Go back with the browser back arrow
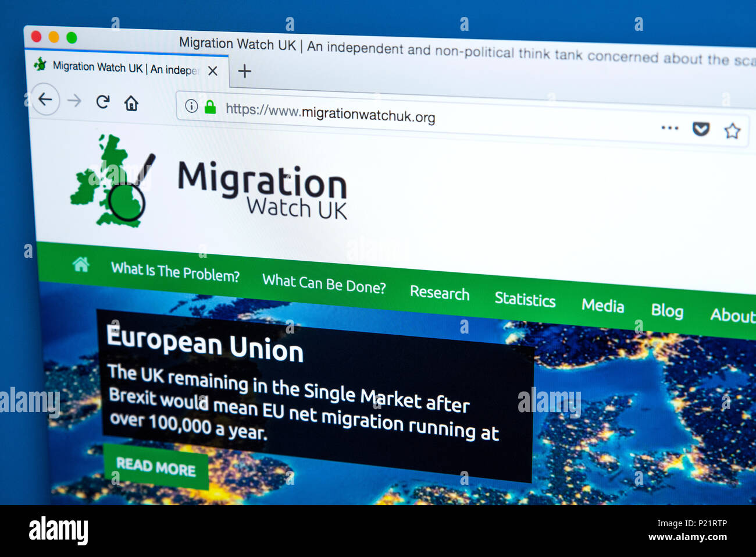The image size is (756, 557). coord(45,100)
